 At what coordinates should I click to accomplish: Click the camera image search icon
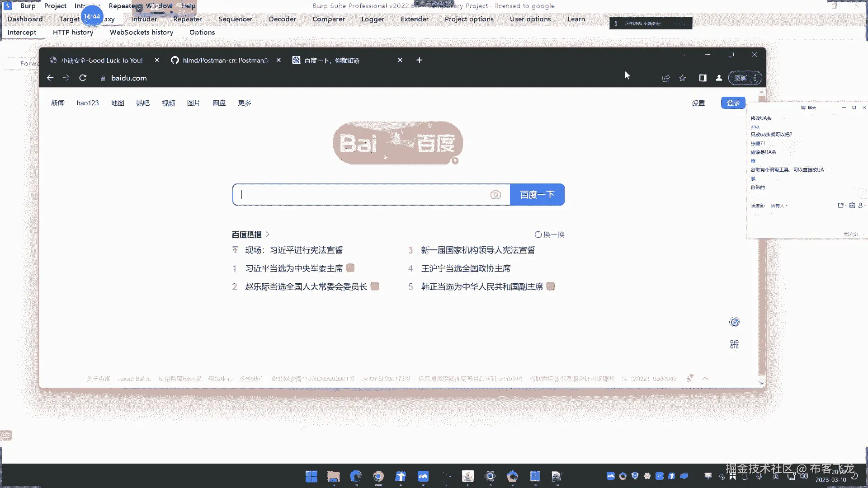coord(495,195)
